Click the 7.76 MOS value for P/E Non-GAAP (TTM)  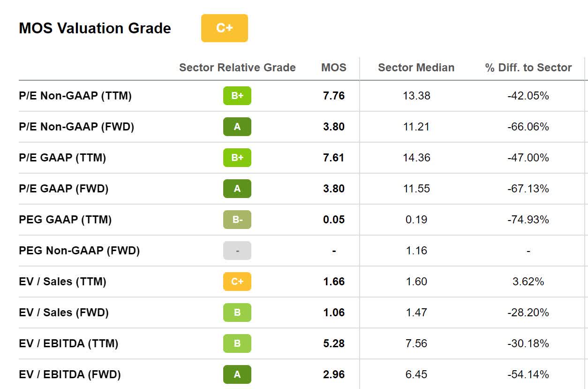click(334, 96)
